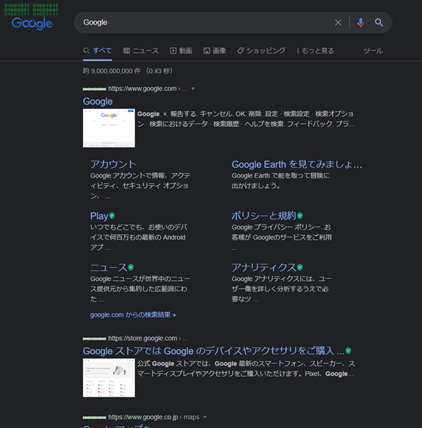
Task: Open the ツール options
Action: pyautogui.click(x=373, y=51)
